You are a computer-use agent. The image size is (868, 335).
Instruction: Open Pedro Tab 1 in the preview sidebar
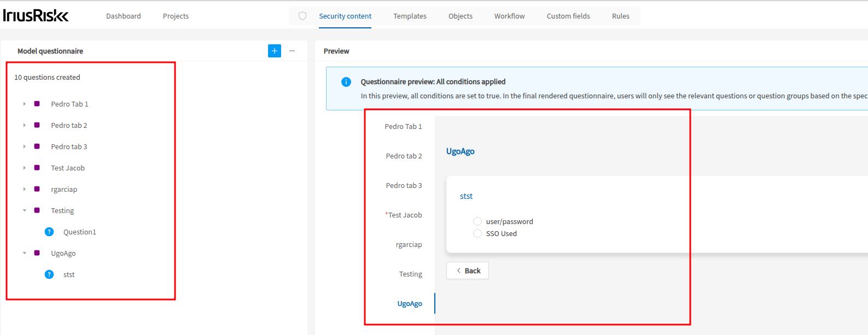(403, 126)
